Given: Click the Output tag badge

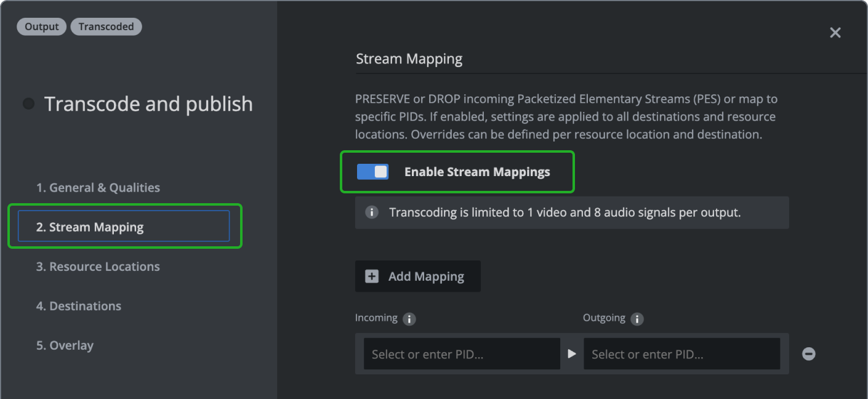Looking at the screenshot, I should point(42,26).
